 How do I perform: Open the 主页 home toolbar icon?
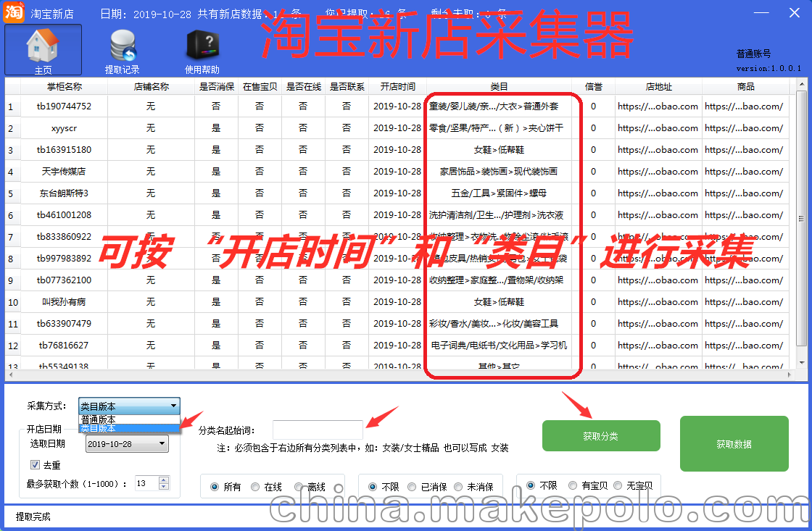(x=43, y=50)
